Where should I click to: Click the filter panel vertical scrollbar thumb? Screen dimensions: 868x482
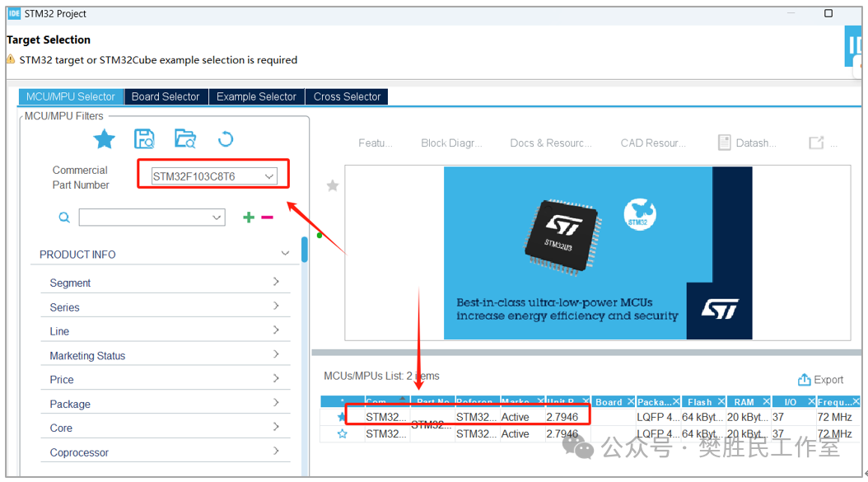tap(305, 250)
